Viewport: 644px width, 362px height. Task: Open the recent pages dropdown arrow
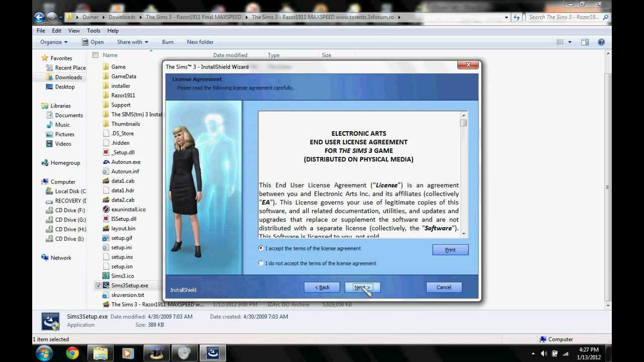click(61, 18)
